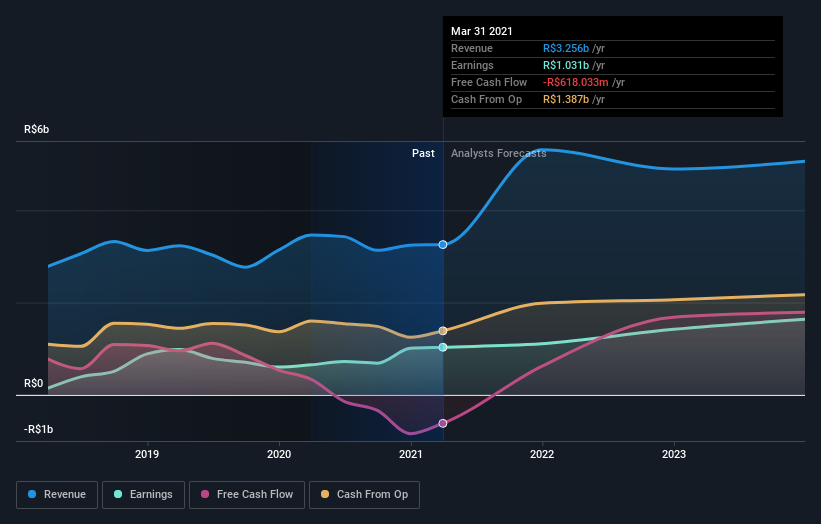821x524 pixels.
Task: Toggle the Free Cash Flow legend button
Action: (247, 495)
